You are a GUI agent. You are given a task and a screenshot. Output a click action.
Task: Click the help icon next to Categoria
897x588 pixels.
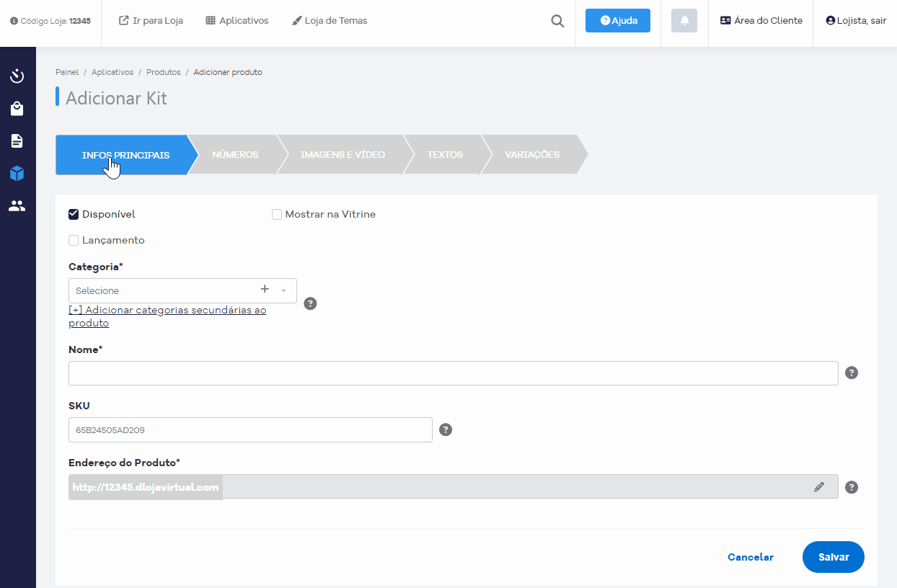pos(311,303)
